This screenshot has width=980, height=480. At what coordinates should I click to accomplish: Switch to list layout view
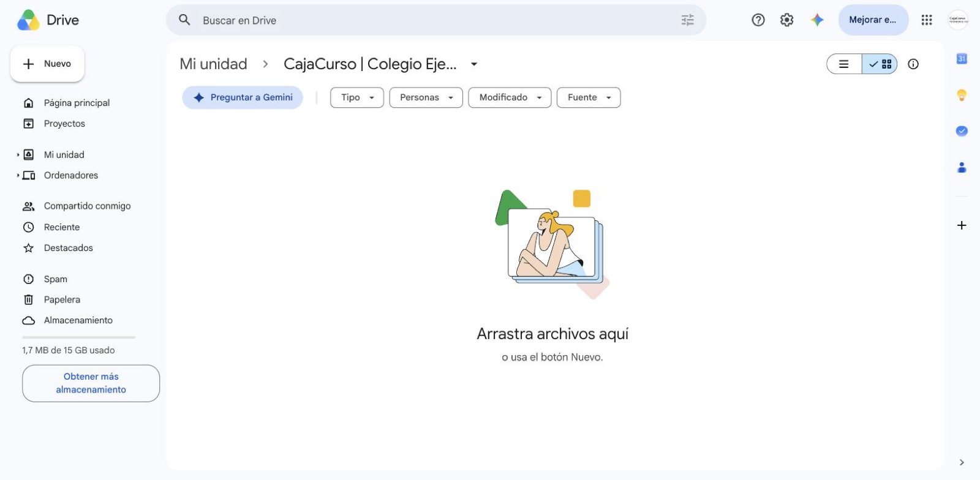point(844,64)
